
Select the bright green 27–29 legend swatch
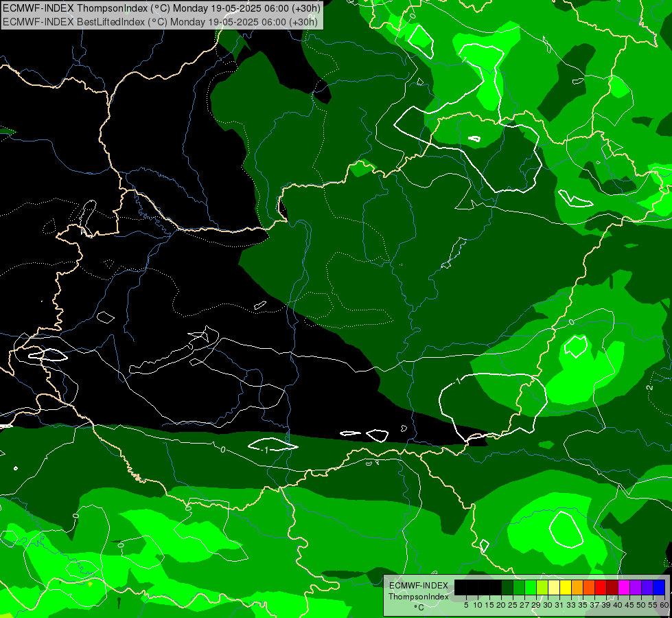click(531, 587)
